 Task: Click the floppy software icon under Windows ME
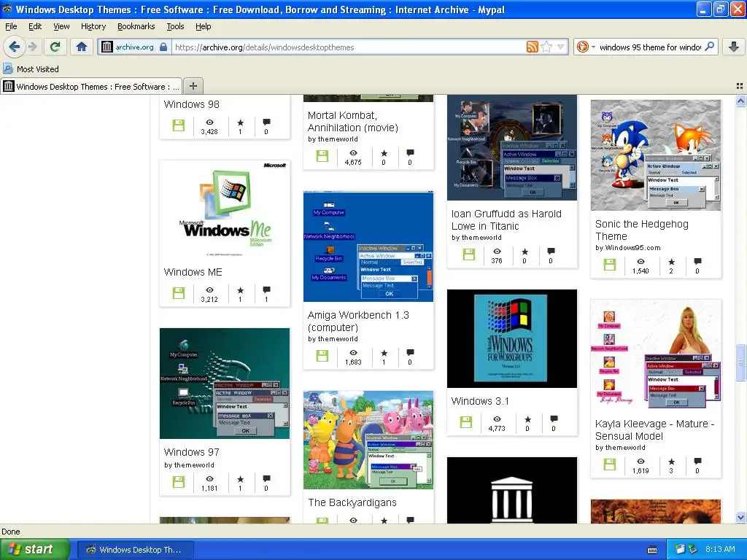point(179,293)
